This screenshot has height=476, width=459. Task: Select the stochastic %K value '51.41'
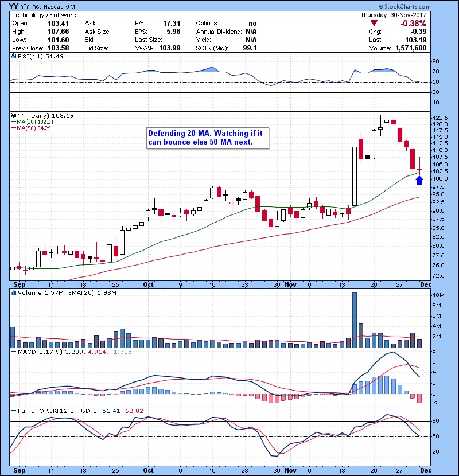[x=111, y=411]
